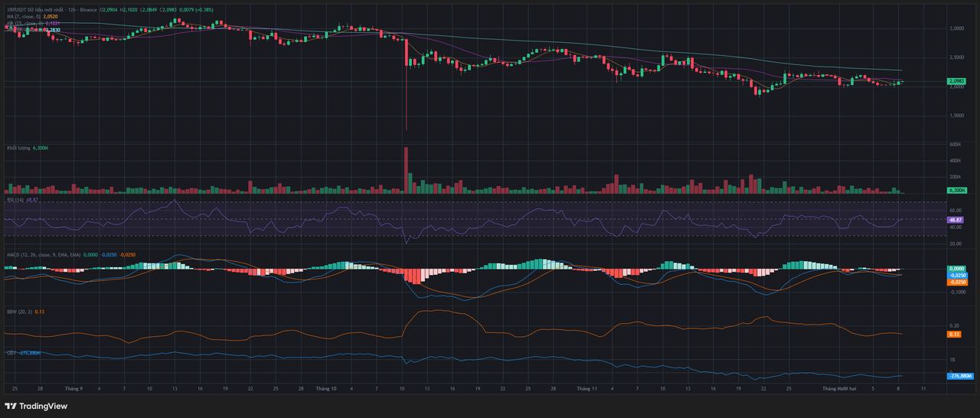This screenshot has width=980, height=418.
Task: Click the 0.20 BBW scale label
Action: point(953,325)
